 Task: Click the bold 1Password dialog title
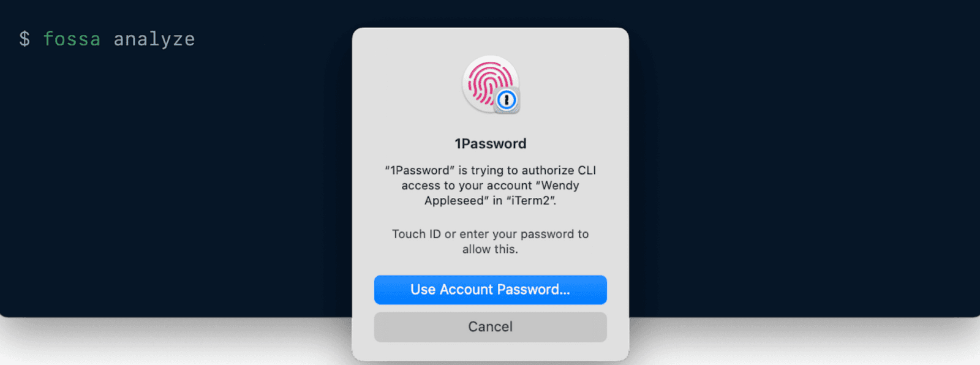point(490,144)
